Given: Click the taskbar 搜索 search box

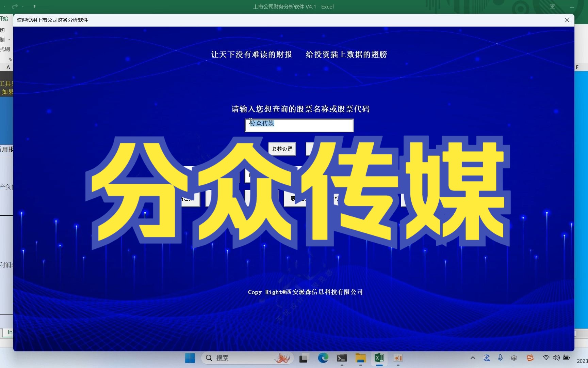Looking at the screenshot, I should [247, 358].
